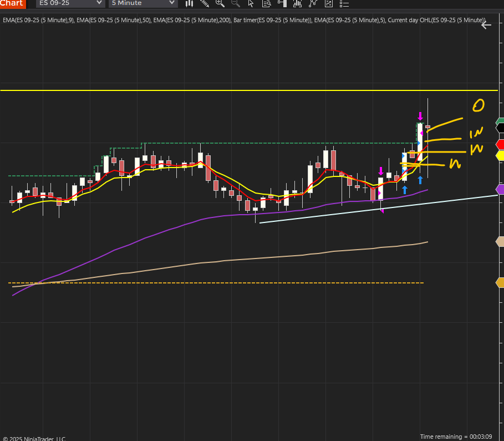The image size is (504, 441).
Task: Select the drawing tools pencil icon
Action: coord(205,3)
